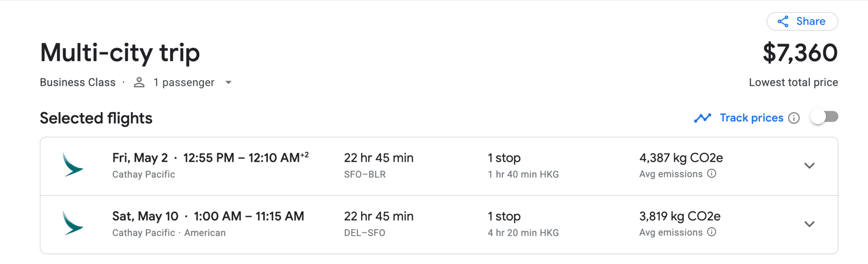Viewport: 868px width, 264px height.
Task: Click the 1 passenger text
Action: [x=184, y=82]
